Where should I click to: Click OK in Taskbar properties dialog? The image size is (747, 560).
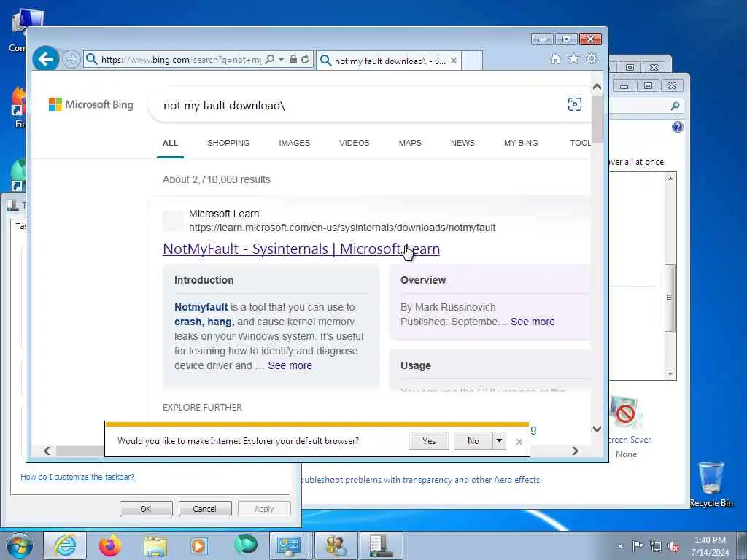tap(146, 508)
